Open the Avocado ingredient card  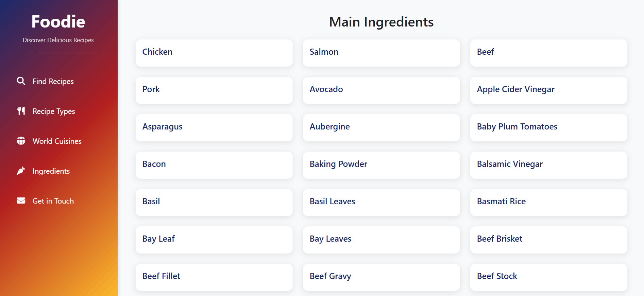click(x=382, y=90)
